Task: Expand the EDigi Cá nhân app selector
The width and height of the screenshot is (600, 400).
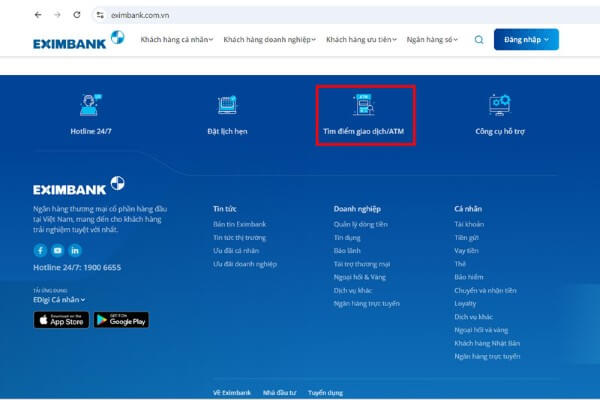Action: pos(59,300)
